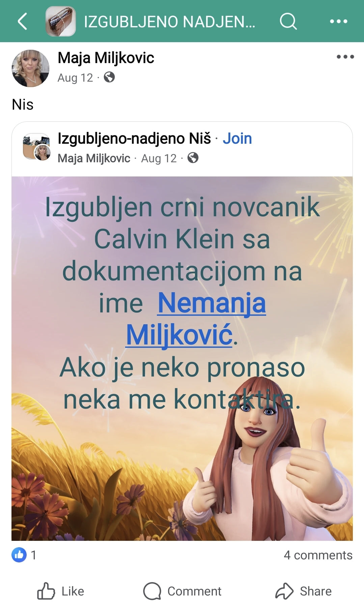Tap the globe icon in shared post
364x610 pixels.
193,158
